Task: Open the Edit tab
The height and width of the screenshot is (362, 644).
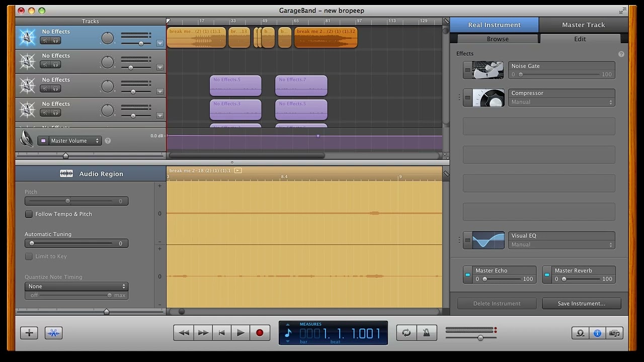Action: (x=580, y=39)
